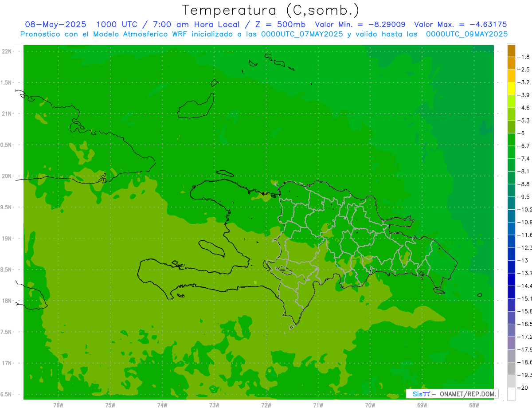This screenshot has height=411, width=532.
Task: Pick the dark blue swatch between -13.7 and -14.4
Action: click(511, 279)
